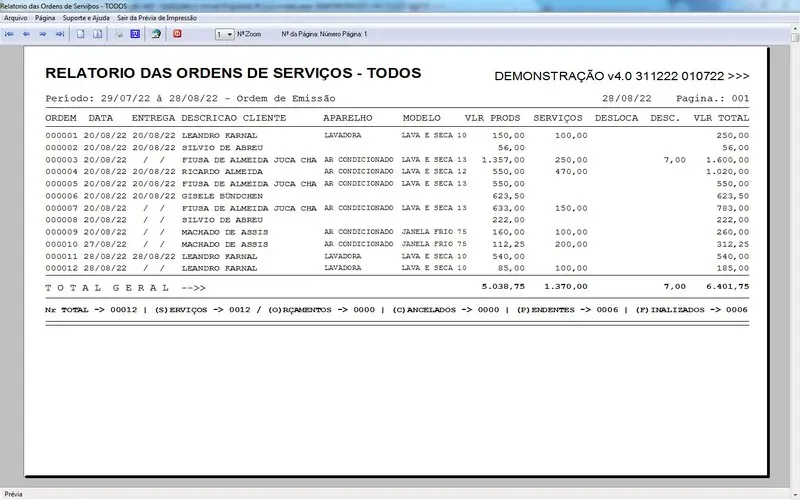
Task: Go to the first page arrow icon
Action: 10,34
